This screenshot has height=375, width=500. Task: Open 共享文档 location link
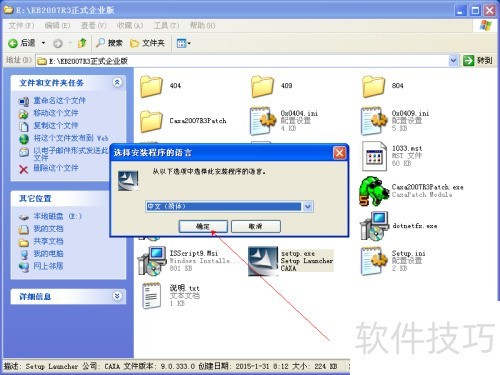click(48, 241)
